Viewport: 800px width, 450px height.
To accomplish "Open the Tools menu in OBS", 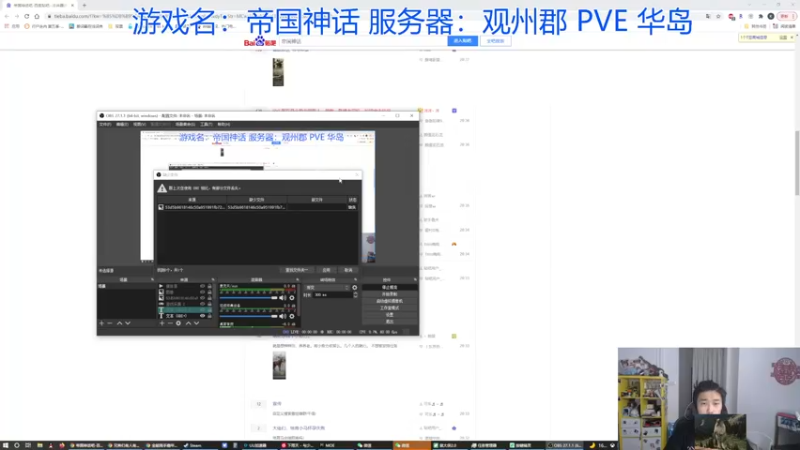I will point(206,124).
